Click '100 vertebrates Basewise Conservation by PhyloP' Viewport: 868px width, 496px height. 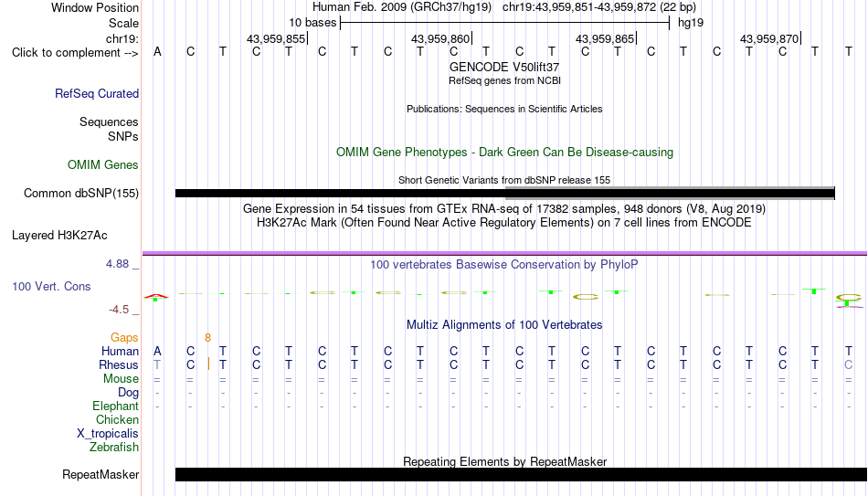tap(504, 265)
